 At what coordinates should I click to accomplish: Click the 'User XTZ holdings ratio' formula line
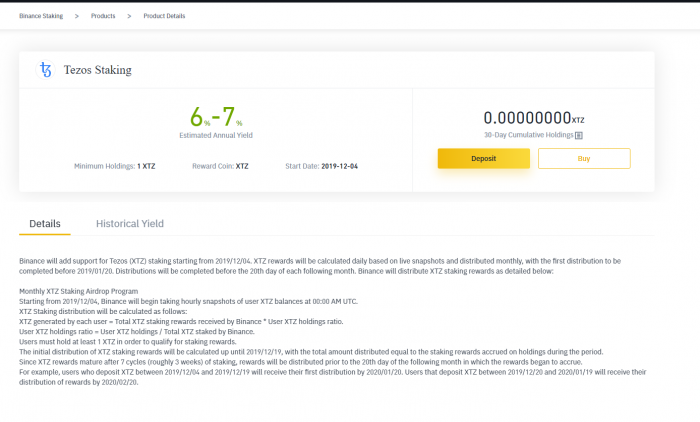tap(137, 332)
